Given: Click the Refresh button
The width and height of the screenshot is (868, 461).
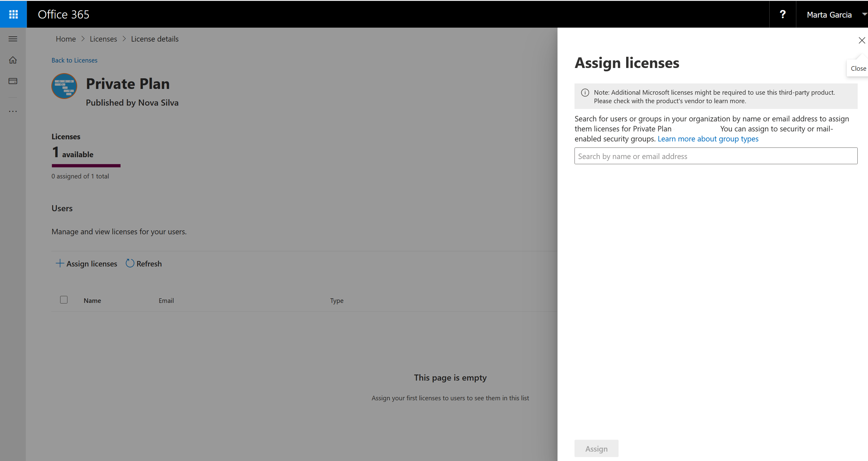Looking at the screenshot, I should point(144,263).
